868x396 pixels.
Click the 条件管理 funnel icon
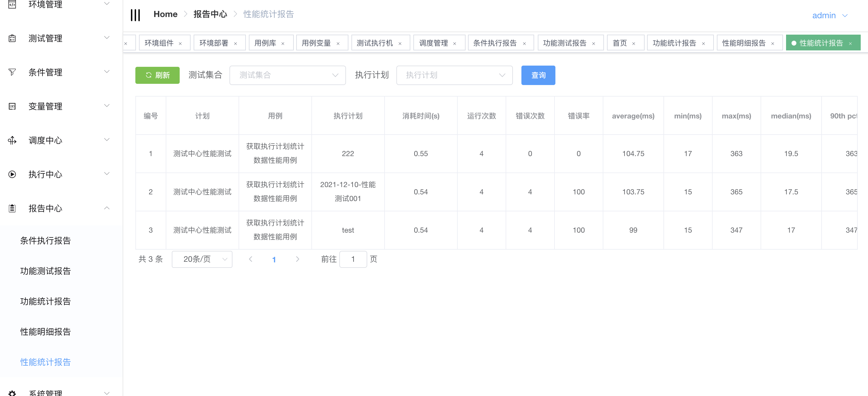pyautogui.click(x=12, y=72)
